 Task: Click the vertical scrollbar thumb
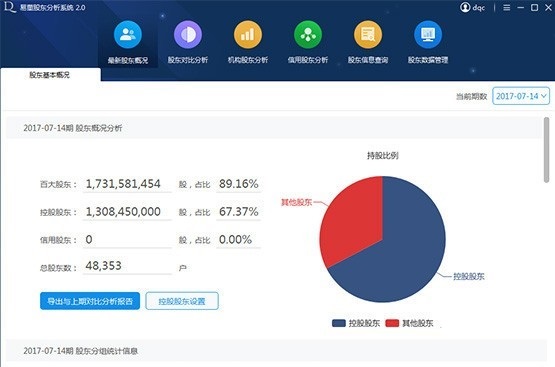(x=547, y=150)
